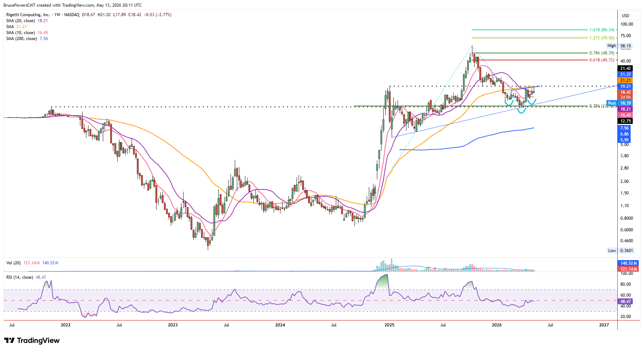Click the SMA (200, close) legend entry
Image resolution: width=644 pixels, height=351 pixels.
pyautogui.click(x=27, y=39)
